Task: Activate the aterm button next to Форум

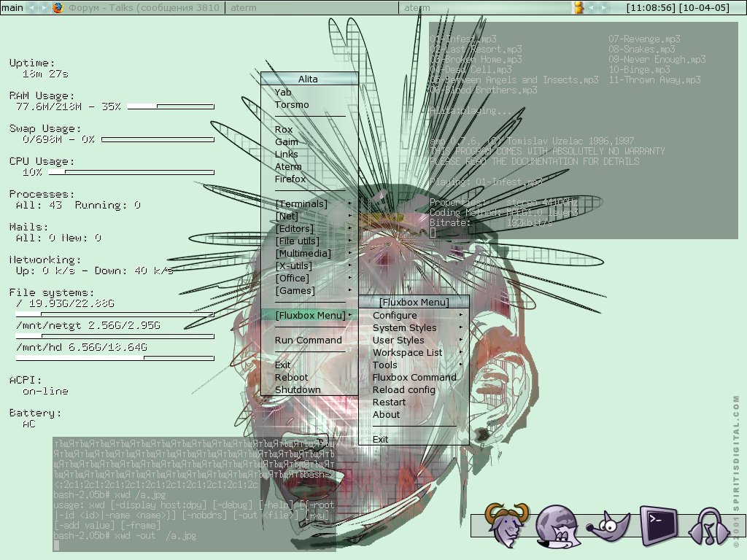Action: pos(311,7)
